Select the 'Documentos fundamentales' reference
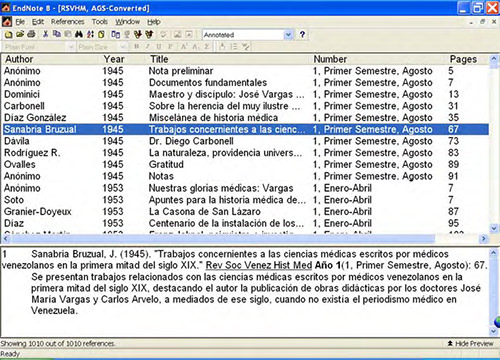Screen dimensions: 500x360 point(246,82)
